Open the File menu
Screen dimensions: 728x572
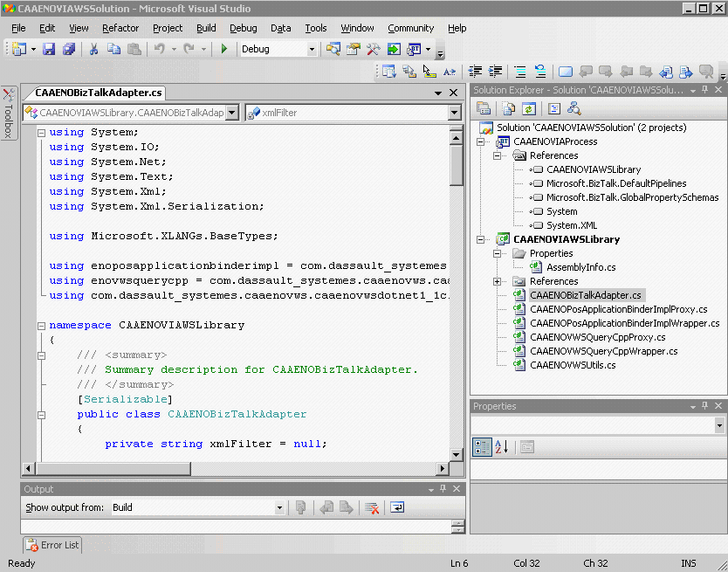coord(18,28)
